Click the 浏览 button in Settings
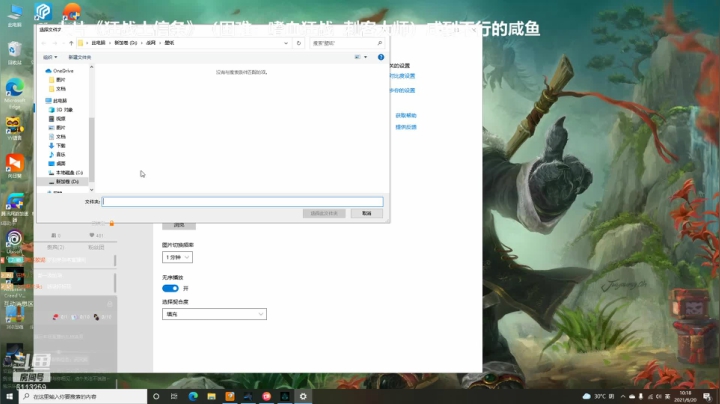720x404 pixels. coord(179,225)
